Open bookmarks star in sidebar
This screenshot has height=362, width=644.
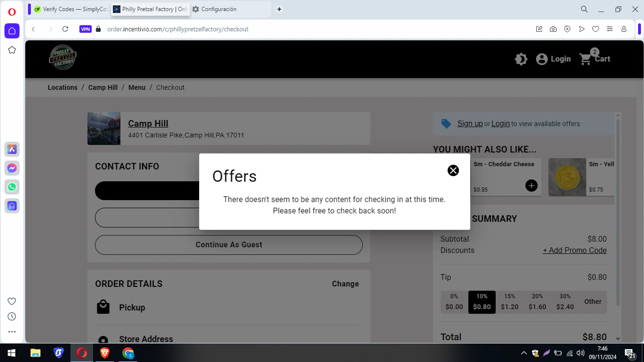[12, 50]
